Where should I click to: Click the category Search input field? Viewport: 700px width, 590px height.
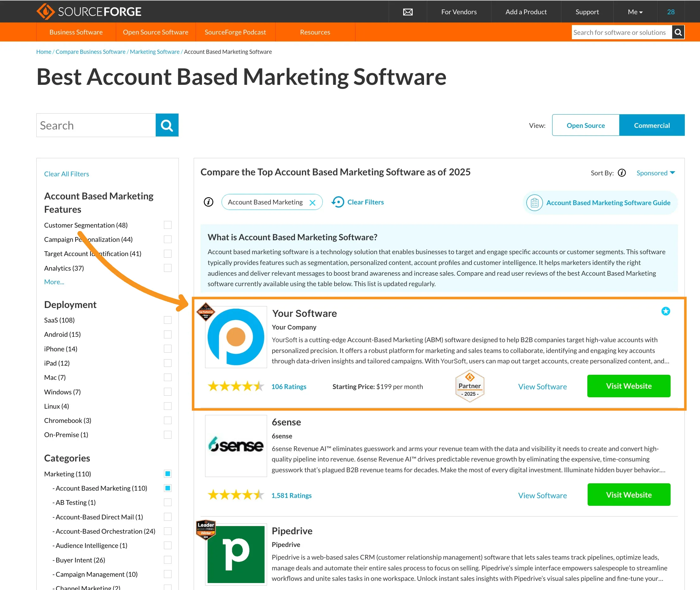[x=96, y=125]
